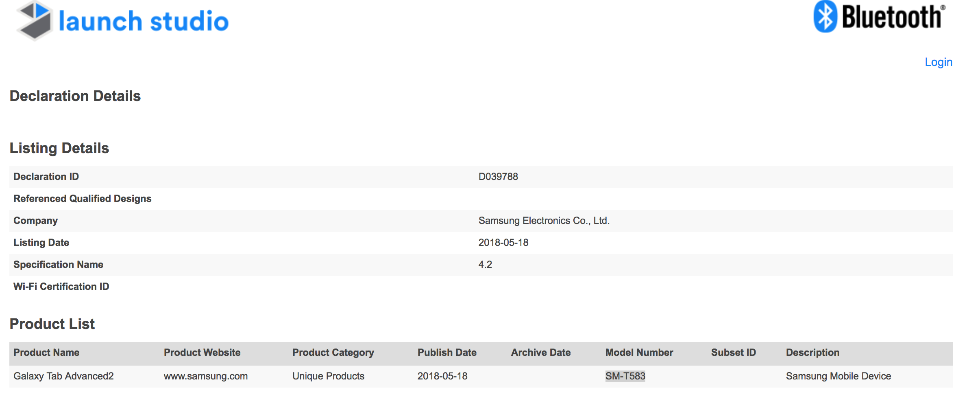Viewport: 980px width, 399px height.
Task: Click the highlighted SM-T583 model number
Action: (x=625, y=376)
